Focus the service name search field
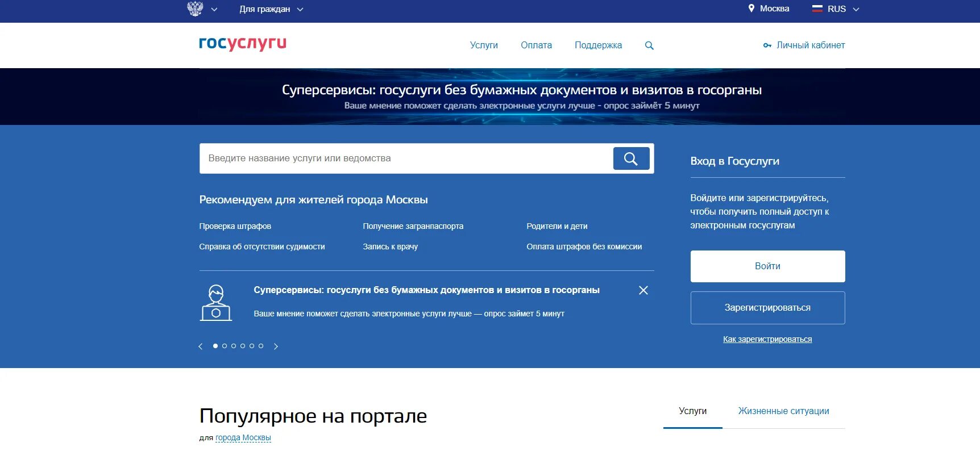The height and width of the screenshot is (472, 980). click(406, 158)
